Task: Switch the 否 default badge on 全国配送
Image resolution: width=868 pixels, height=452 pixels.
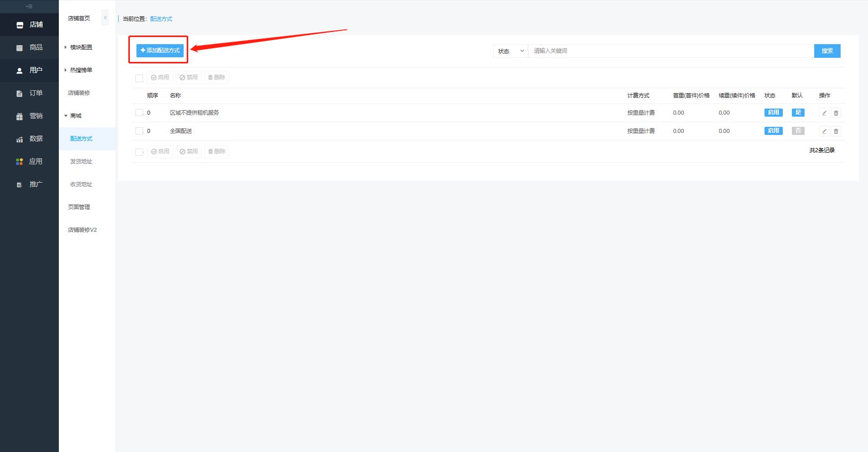Action: click(x=798, y=131)
